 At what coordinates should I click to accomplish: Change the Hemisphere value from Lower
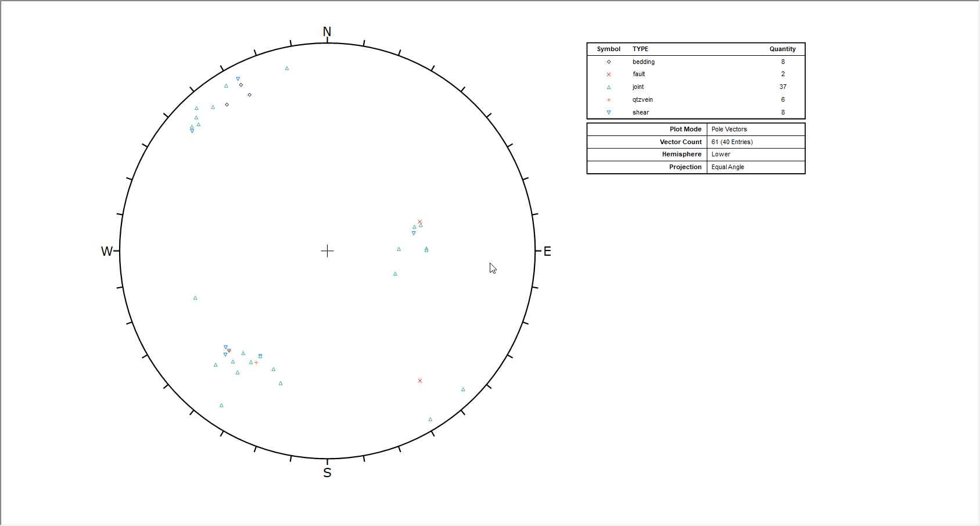click(x=721, y=154)
